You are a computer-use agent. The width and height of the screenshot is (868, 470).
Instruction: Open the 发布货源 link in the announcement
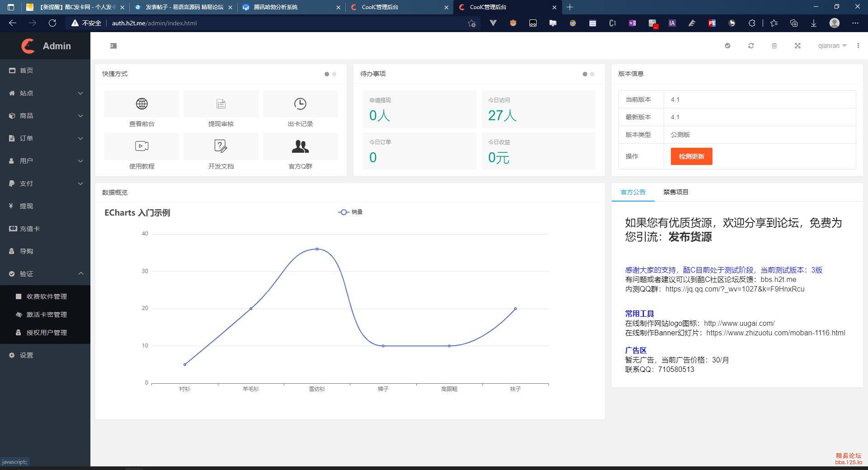click(691, 237)
